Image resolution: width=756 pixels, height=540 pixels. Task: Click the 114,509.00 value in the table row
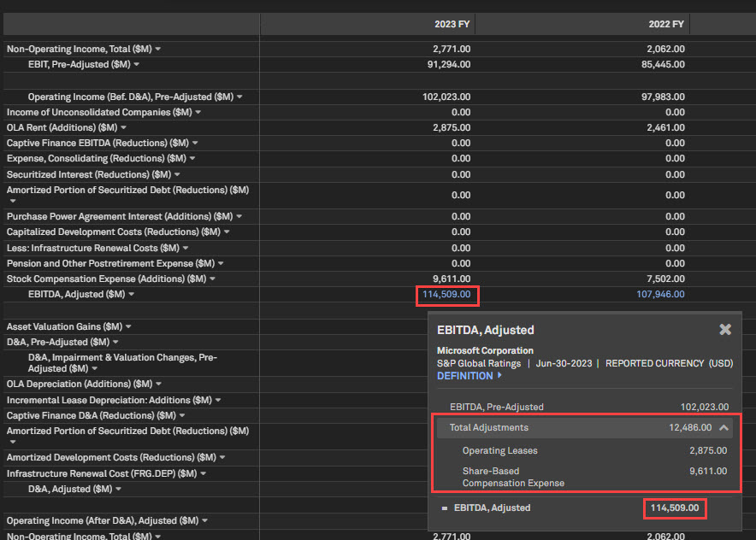pos(446,295)
